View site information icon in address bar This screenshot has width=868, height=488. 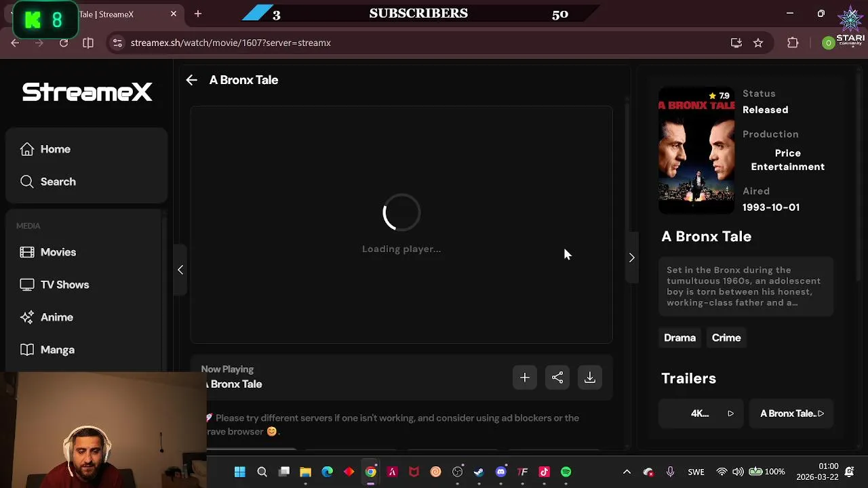[117, 43]
